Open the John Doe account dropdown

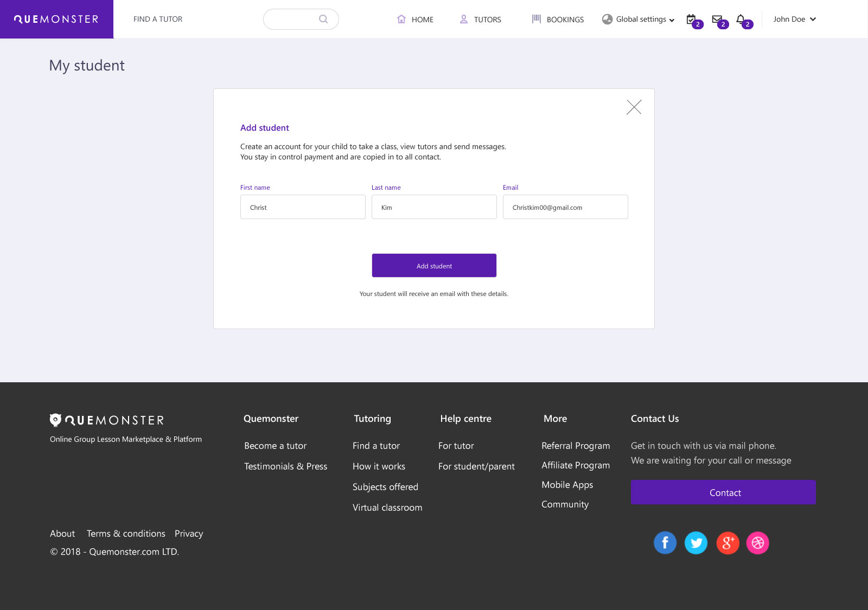(794, 19)
